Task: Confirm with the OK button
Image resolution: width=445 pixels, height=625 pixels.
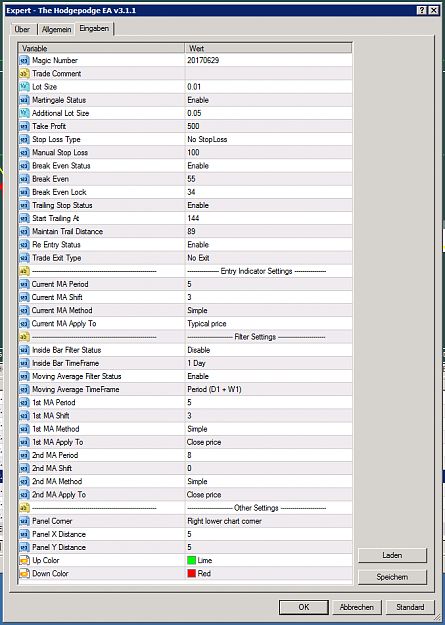Action: click(304, 607)
